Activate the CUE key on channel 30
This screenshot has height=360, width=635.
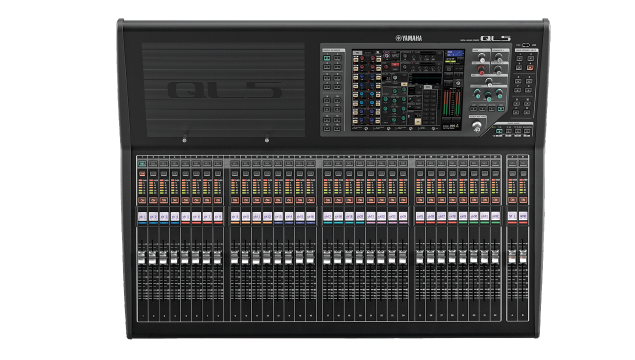474,174
